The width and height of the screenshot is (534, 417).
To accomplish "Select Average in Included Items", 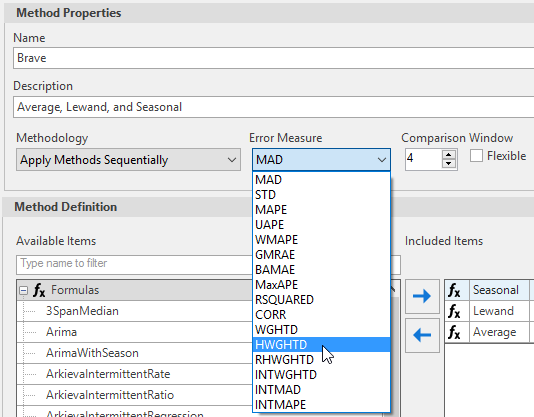I will 494,332.
